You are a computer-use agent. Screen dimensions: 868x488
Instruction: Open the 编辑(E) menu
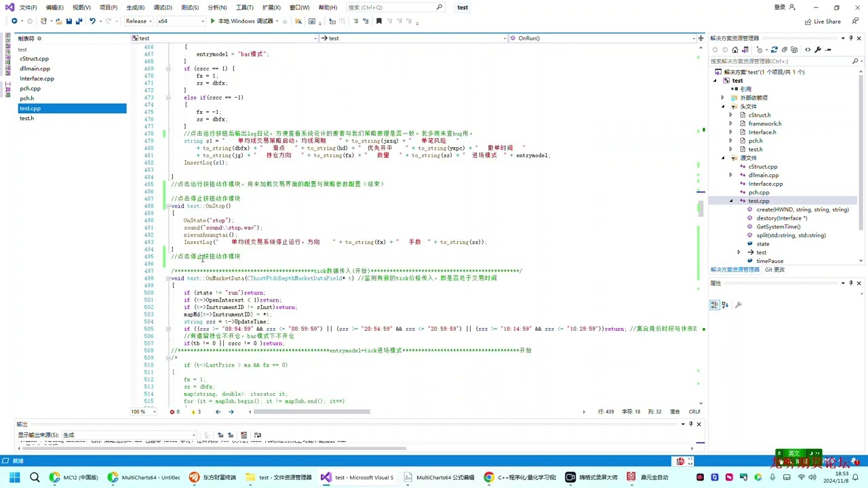(x=54, y=7)
